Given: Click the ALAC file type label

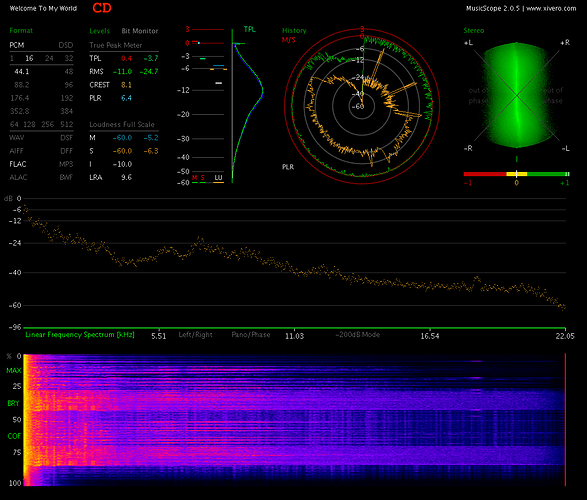Looking at the screenshot, I should pos(18,177).
